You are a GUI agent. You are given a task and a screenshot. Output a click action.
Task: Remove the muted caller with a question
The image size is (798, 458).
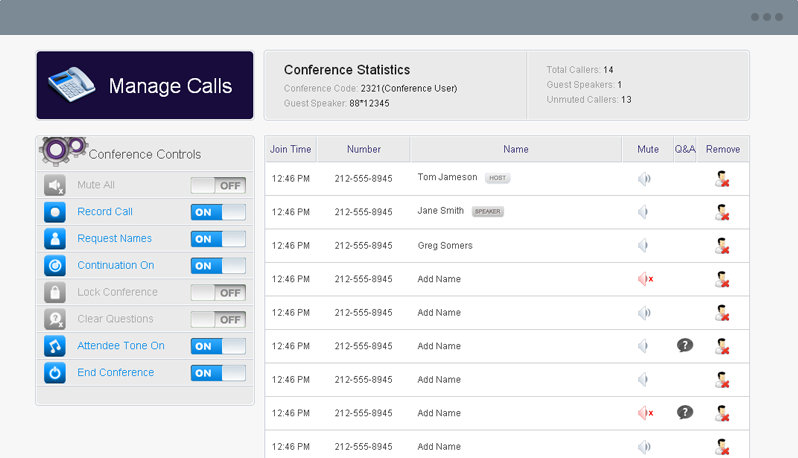[x=722, y=413]
